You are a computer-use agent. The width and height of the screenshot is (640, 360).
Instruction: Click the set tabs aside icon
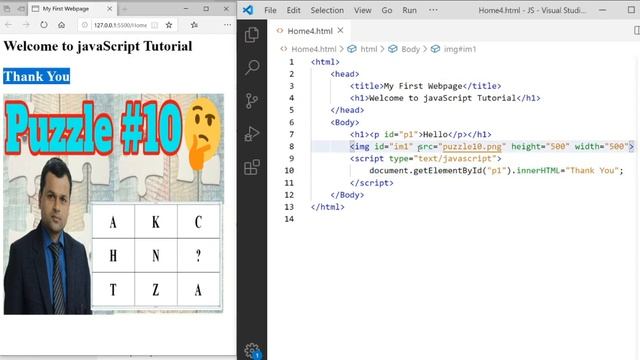(x=21, y=9)
